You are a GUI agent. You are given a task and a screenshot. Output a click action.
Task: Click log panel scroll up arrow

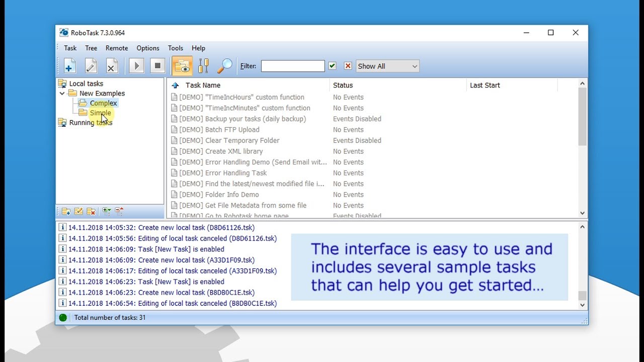(x=583, y=227)
